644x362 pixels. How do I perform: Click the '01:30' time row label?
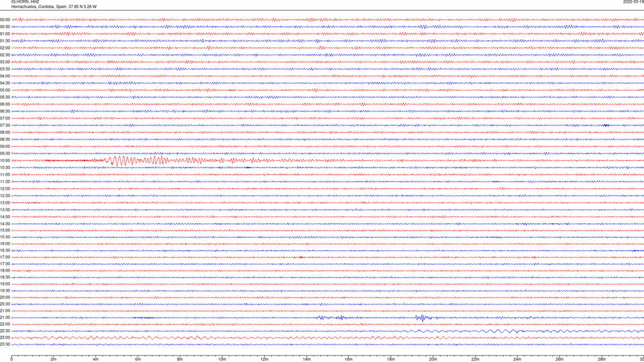tap(5, 41)
